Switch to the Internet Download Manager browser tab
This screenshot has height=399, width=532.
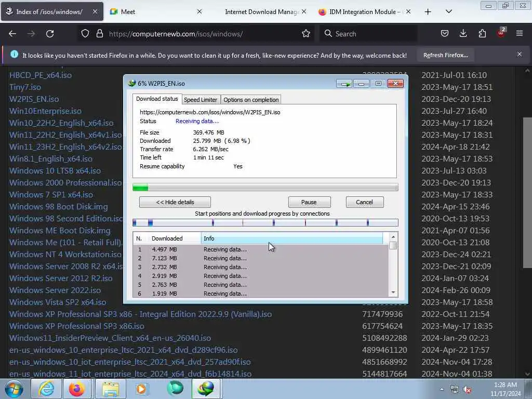[x=261, y=12]
